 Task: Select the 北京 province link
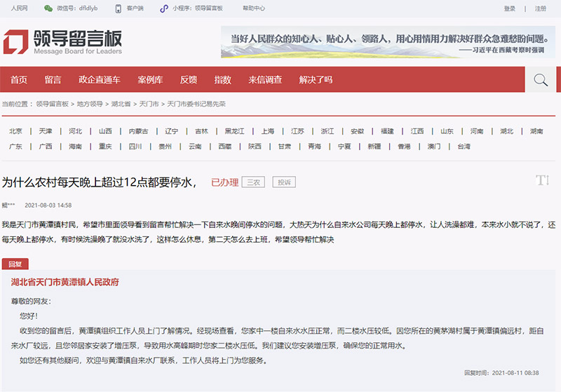(x=15, y=131)
